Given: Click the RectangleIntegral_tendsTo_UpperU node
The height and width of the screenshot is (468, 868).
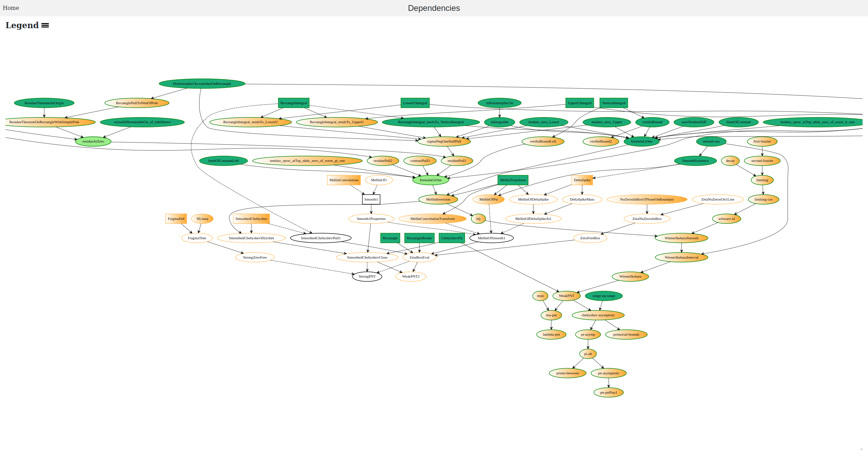Looking at the screenshot, I should coord(337,122).
